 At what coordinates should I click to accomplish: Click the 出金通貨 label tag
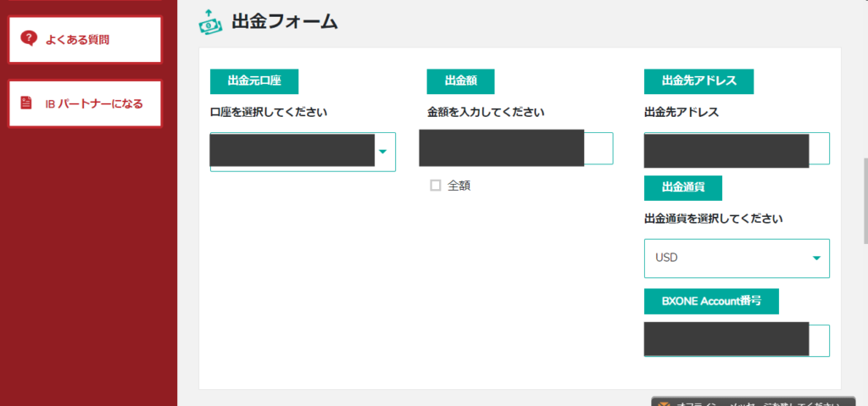coord(683,188)
